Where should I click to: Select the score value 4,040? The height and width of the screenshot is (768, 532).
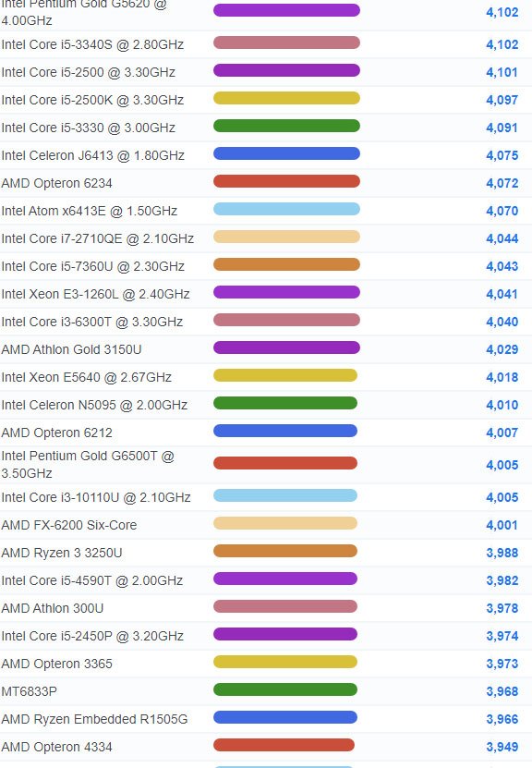pos(502,322)
